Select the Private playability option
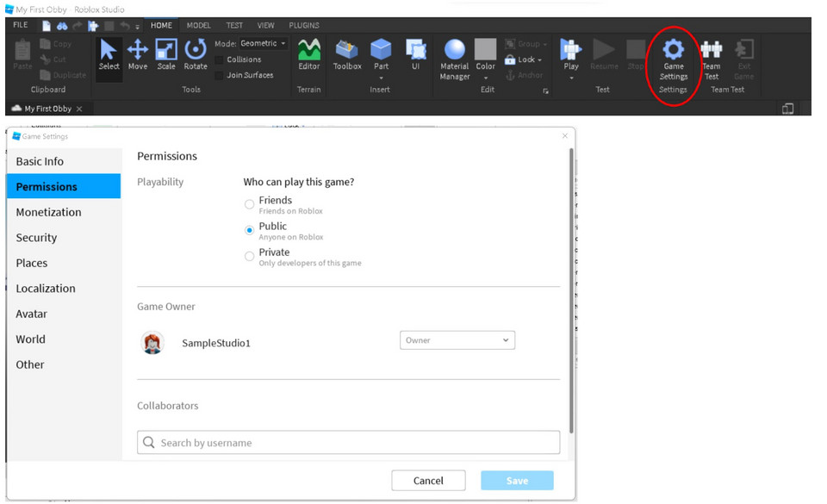This screenshot has height=504, width=827. [250, 256]
